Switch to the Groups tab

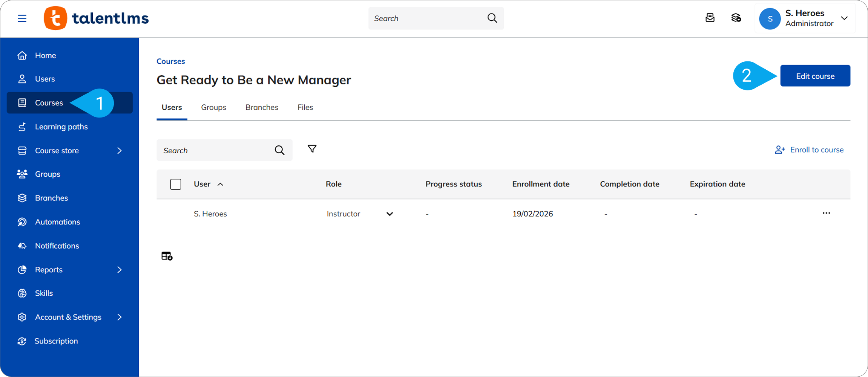213,107
